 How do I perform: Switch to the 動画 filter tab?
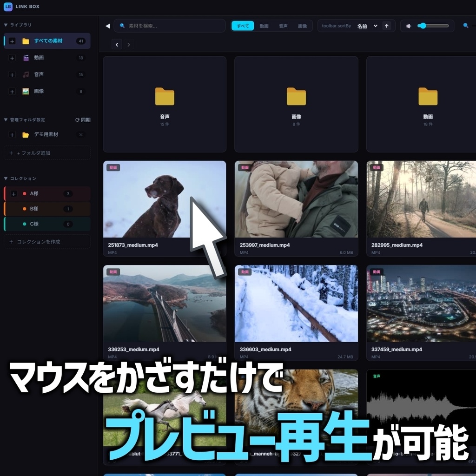point(264,26)
